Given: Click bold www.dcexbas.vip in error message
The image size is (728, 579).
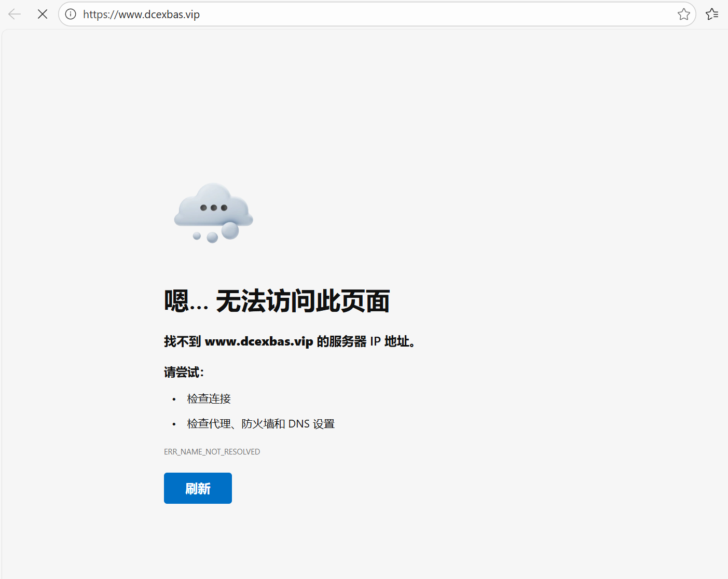Looking at the screenshot, I should click(259, 341).
